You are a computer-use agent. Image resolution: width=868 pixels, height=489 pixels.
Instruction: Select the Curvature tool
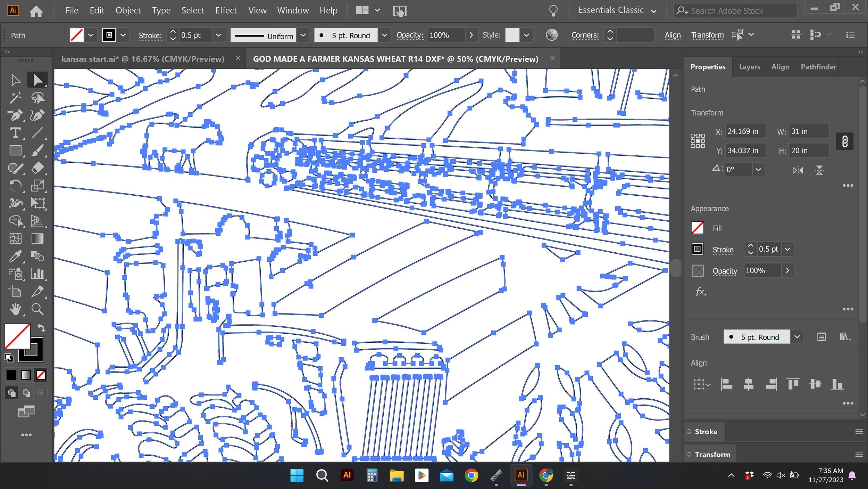pyautogui.click(x=37, y=115)
